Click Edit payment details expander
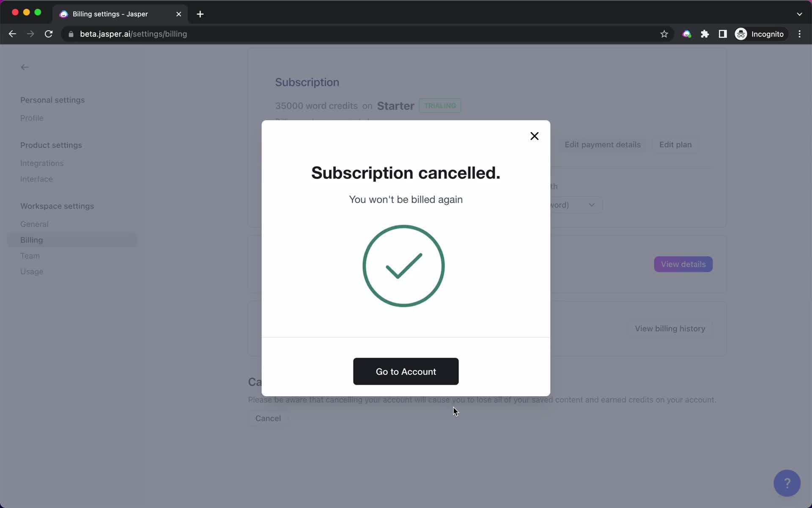This screenshot has height=508, width=812. point(603,144)
